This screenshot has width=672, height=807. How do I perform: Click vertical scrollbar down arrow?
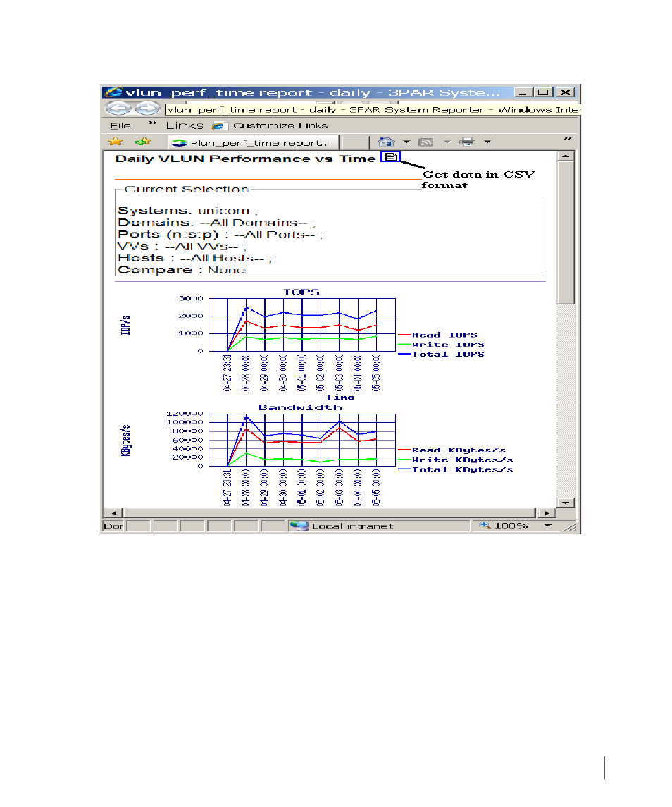[x=566, y=503]
